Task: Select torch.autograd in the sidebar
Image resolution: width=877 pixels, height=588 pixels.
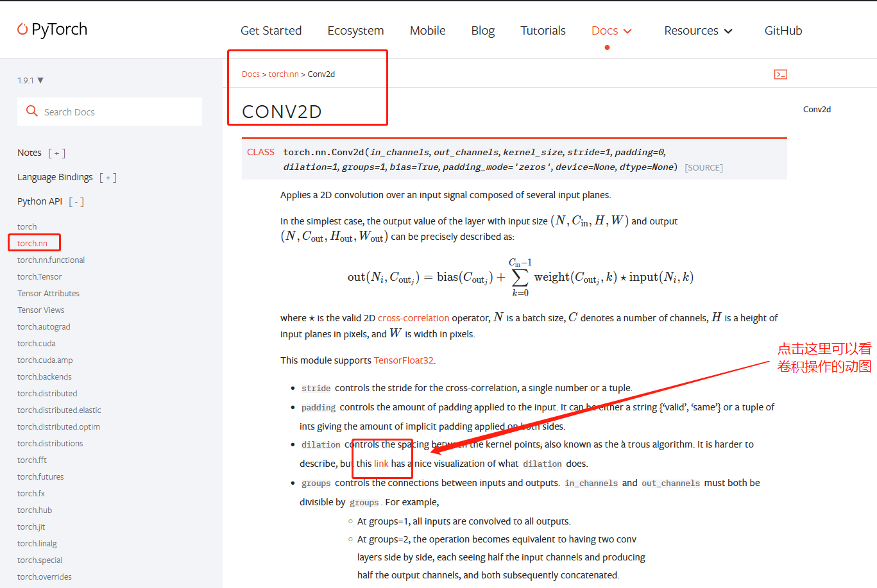Action: [44, 326]
